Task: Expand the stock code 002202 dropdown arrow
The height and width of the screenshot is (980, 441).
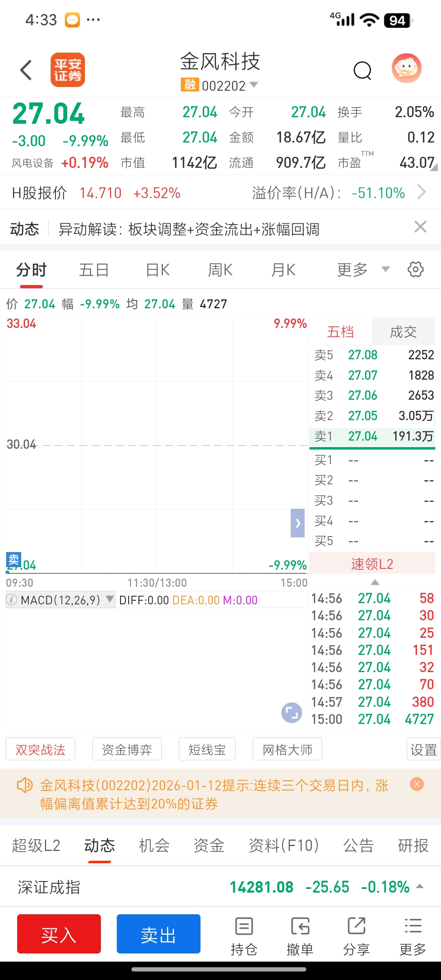Action: pyautogui.click(x=254, y=85)
